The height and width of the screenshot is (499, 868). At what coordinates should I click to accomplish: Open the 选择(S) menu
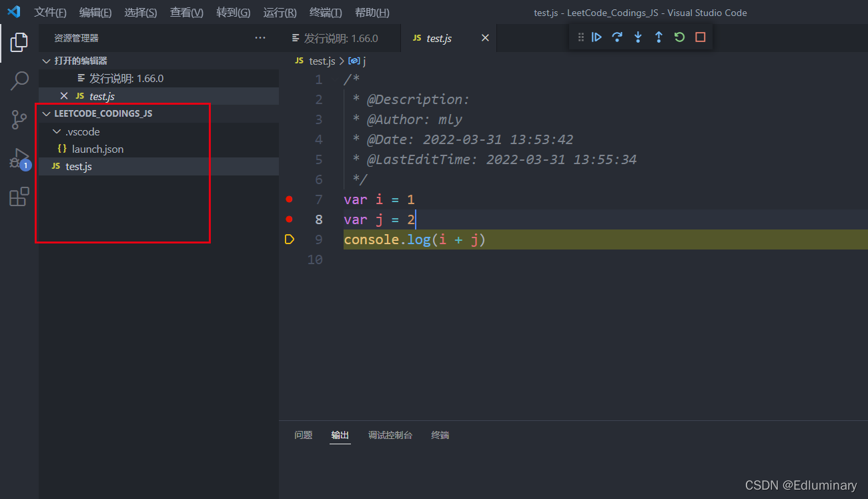click(x=141, y=13)
